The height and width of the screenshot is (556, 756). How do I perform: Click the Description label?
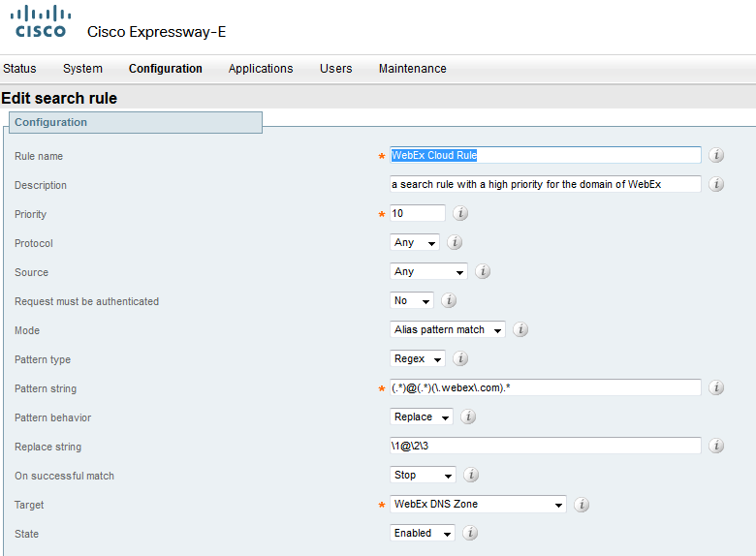41,185
